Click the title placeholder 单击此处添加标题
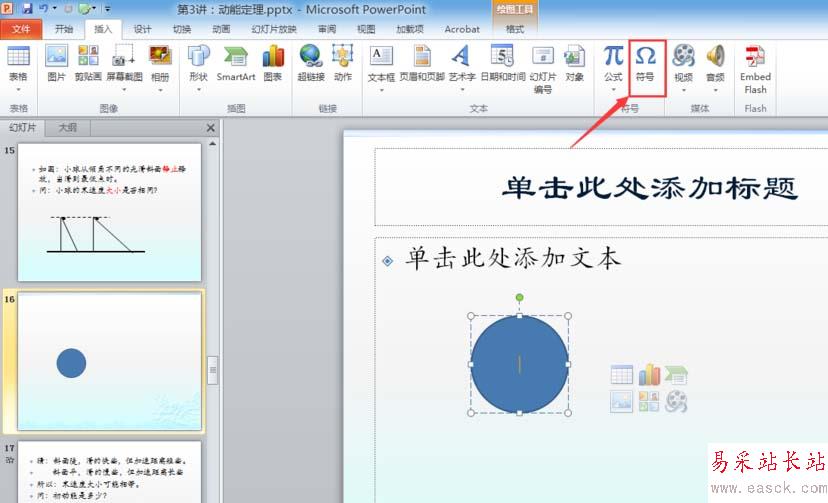This screenshot has width=828, height=503. [x=650, y=188]
